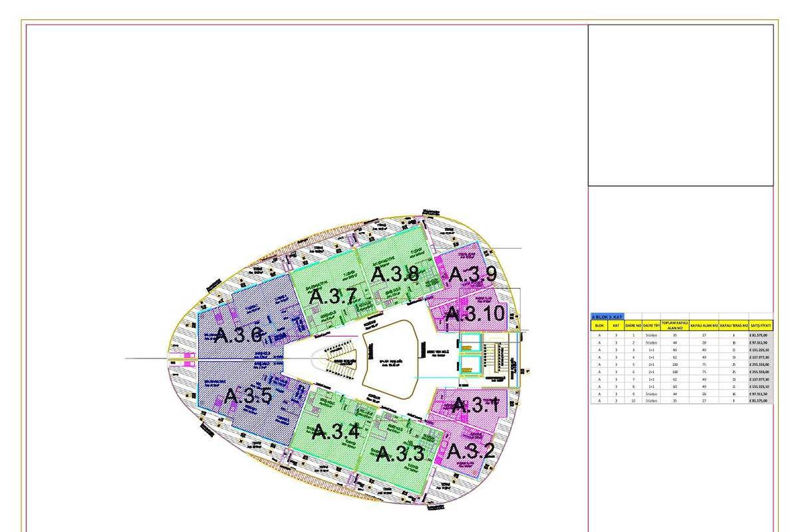
Task: Click the price cell for apartment 5
Action: point(761,364)
